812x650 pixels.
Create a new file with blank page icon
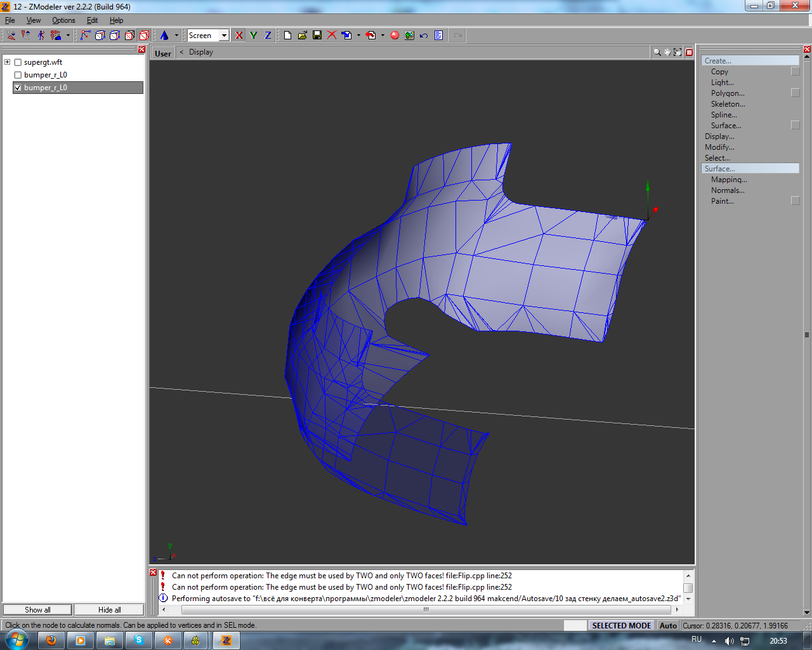pos(287,36)
